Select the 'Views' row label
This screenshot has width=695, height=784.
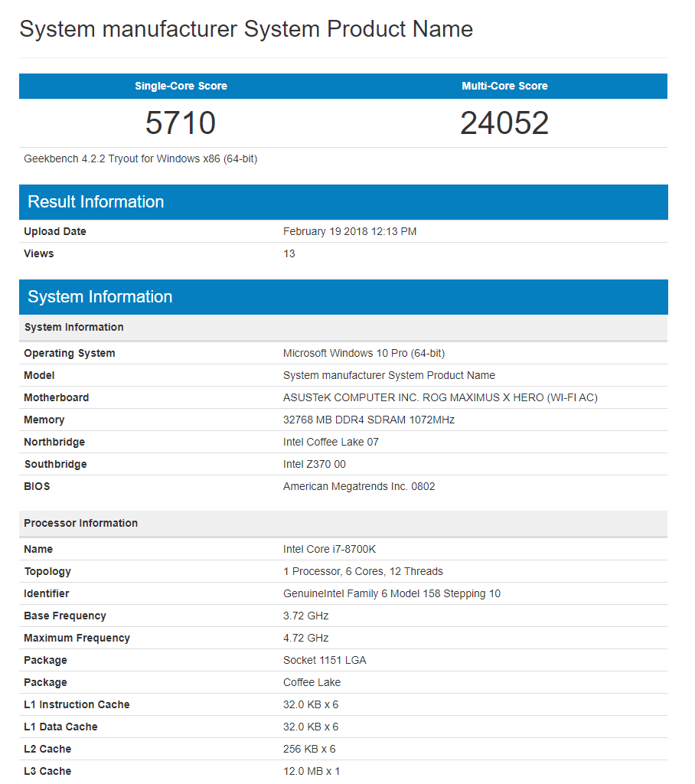pos(38,253)
